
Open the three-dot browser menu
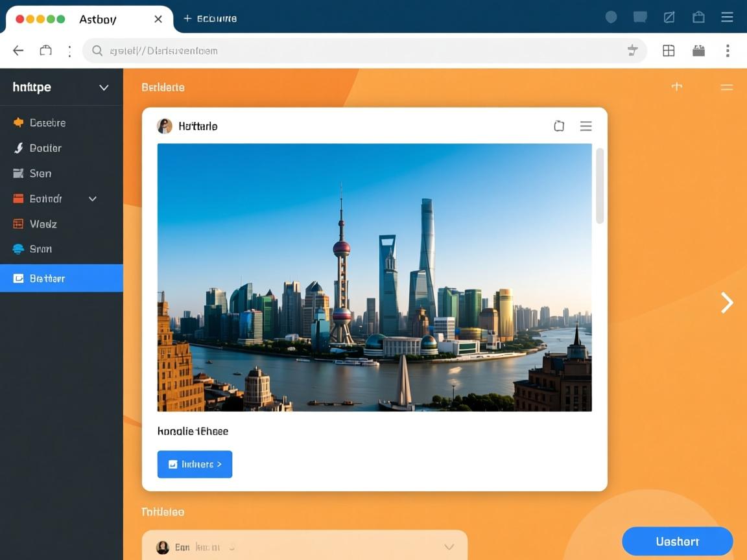click(x=728, y=51)
